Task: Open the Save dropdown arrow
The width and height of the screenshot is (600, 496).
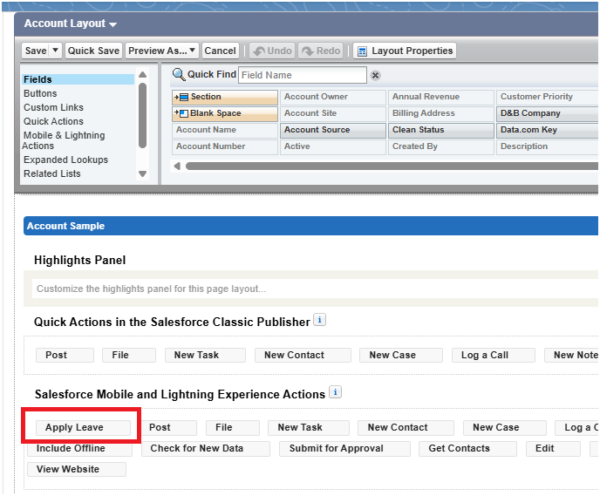Action: pyautogui.click(x=55, y=51)
